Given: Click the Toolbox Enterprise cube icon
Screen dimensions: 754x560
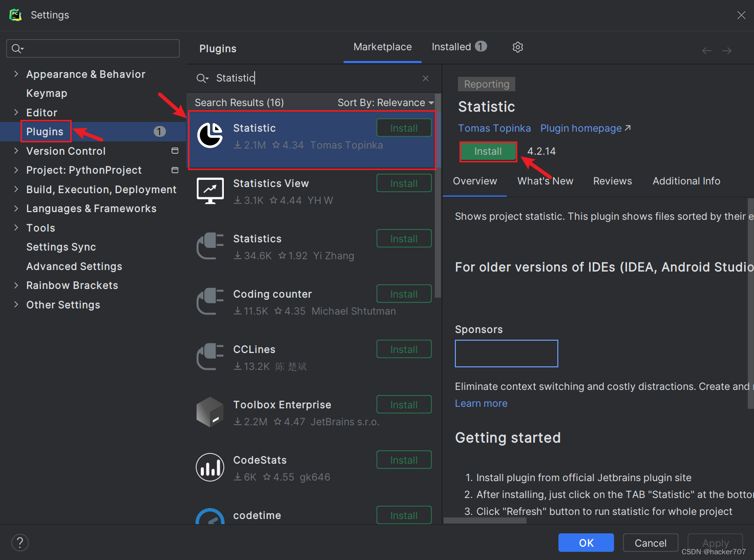Looking at the screenshot, I should (x=210, y=412).
